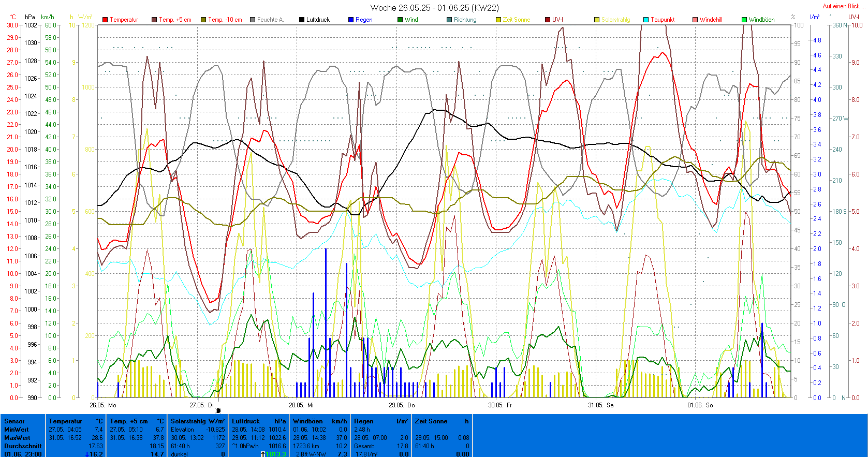Click the '01.06. 23:00' timestamp
This screenshot has width=868, height=457.
pyautogui.click(x=23, y=454)
